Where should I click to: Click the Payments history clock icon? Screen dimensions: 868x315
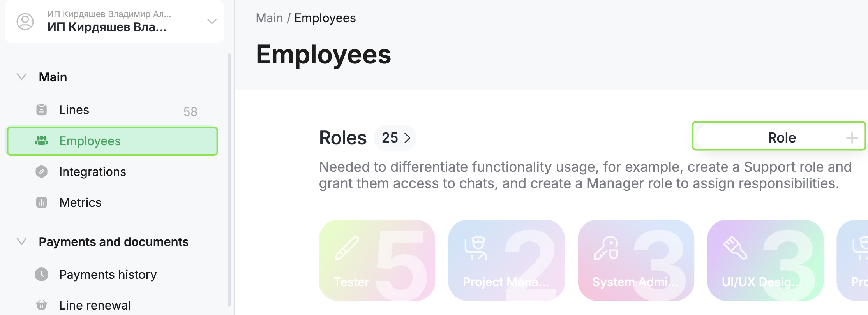[41, 275]
